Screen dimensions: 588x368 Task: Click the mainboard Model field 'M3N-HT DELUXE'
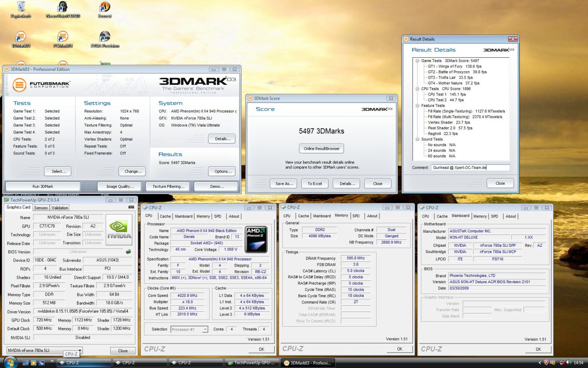[x=479, y=237]
